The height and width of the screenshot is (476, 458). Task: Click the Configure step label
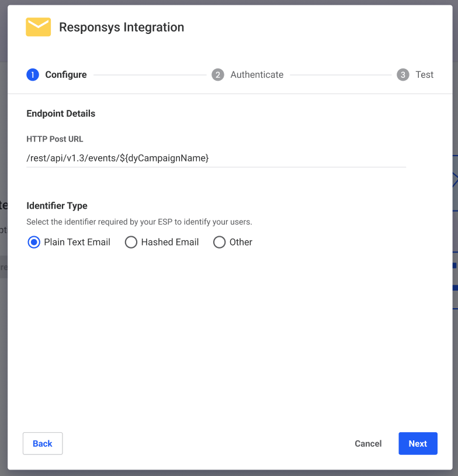tap(66, 75)
